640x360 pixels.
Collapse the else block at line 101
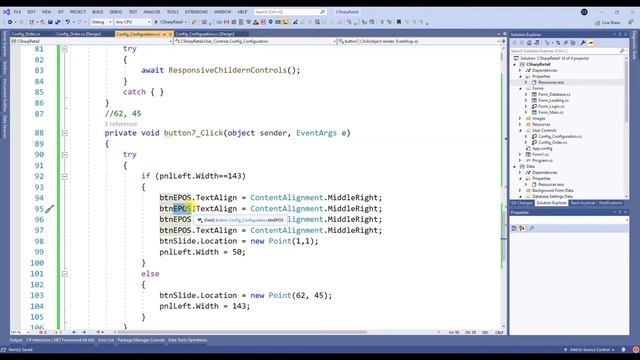tap(64, 274)
